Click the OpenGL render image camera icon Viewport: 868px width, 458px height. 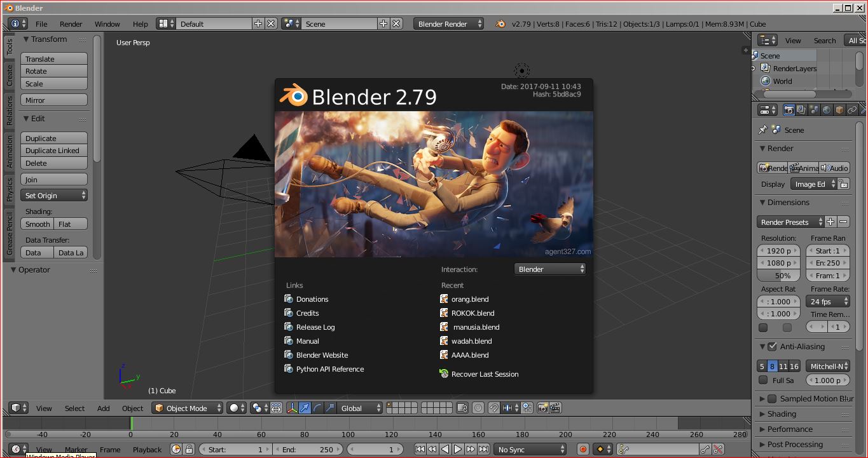pos(543,408)
